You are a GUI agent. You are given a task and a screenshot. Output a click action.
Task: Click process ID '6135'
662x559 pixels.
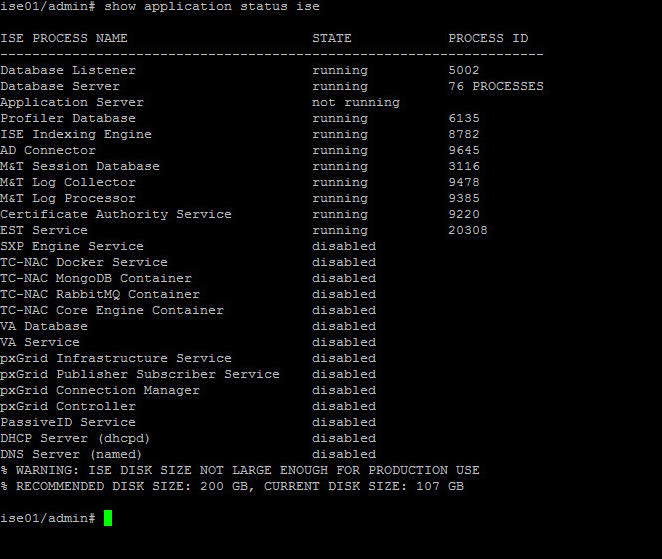(464, 118)
